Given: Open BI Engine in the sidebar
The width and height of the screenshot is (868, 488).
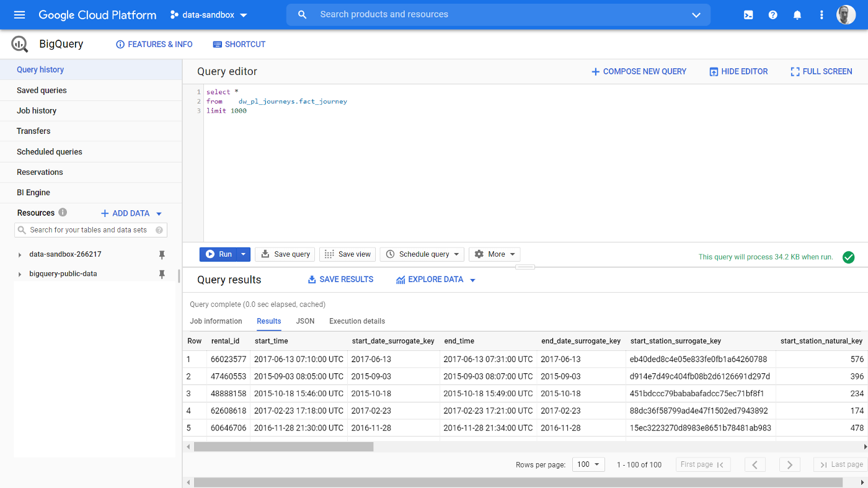Looking at the screenshot, I should pos(91,193).
